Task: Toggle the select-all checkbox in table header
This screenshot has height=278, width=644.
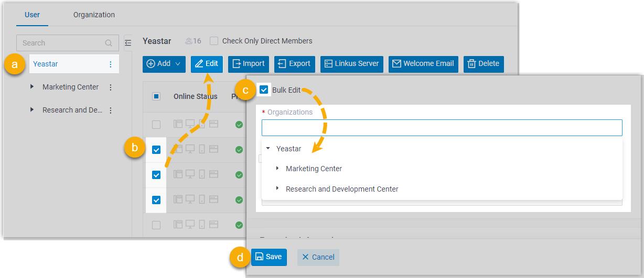Action: click(x=156, y=96)
